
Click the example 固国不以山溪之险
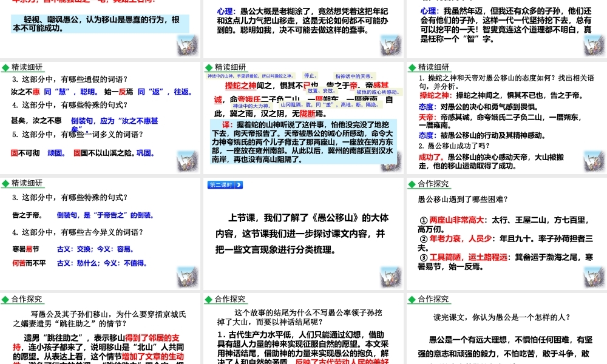[x=104, y=153]
